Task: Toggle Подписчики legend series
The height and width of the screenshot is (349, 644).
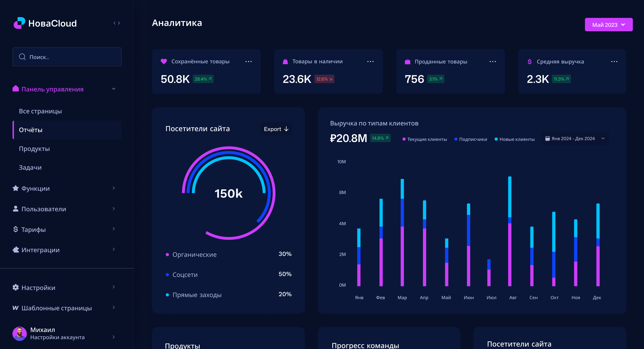Action: (470, 139)
